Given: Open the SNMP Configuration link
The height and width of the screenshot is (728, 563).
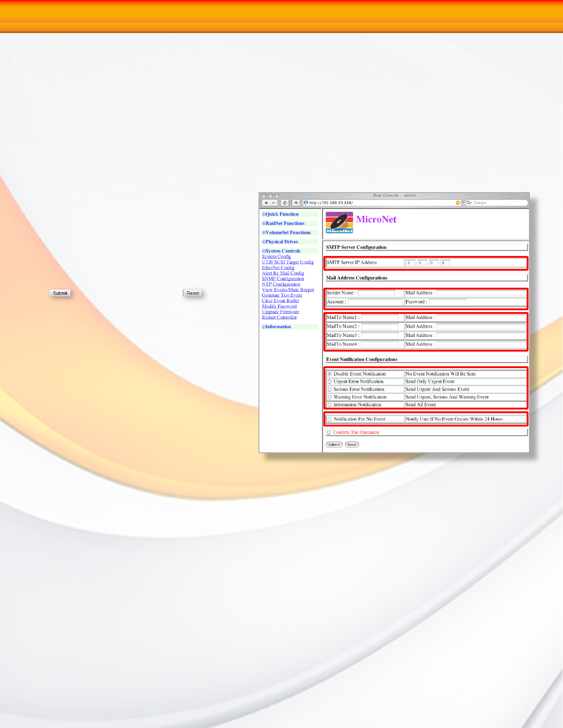Looking at the screenshot, I should (283, 279).
